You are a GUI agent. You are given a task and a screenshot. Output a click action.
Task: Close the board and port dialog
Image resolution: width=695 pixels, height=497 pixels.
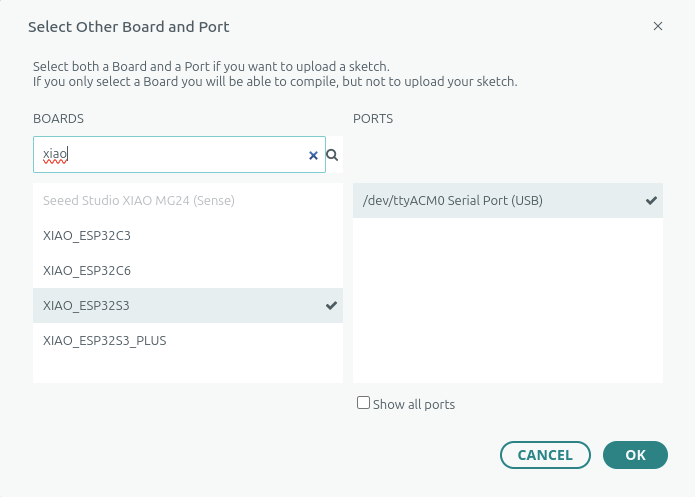coord(658,26)
